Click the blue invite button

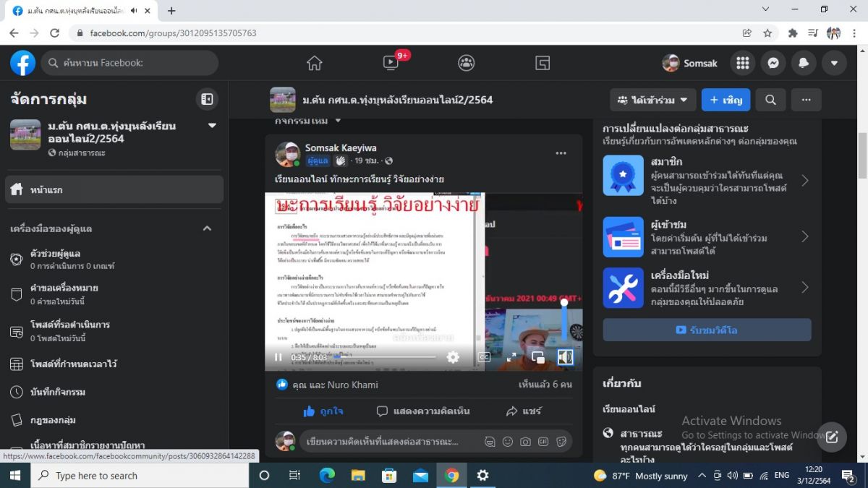[x=726, y=100]
